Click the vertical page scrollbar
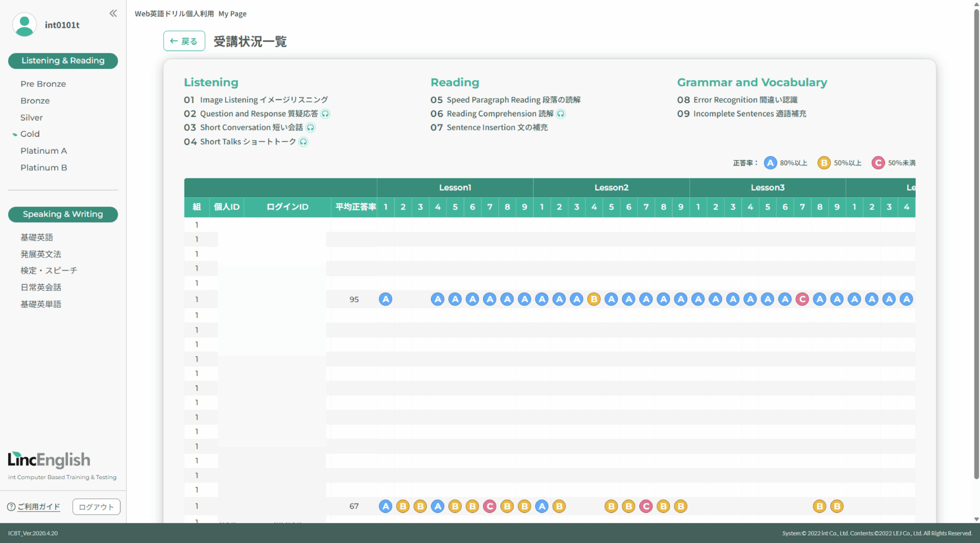This screenshot has width=980, height=543. click(976, 245)
